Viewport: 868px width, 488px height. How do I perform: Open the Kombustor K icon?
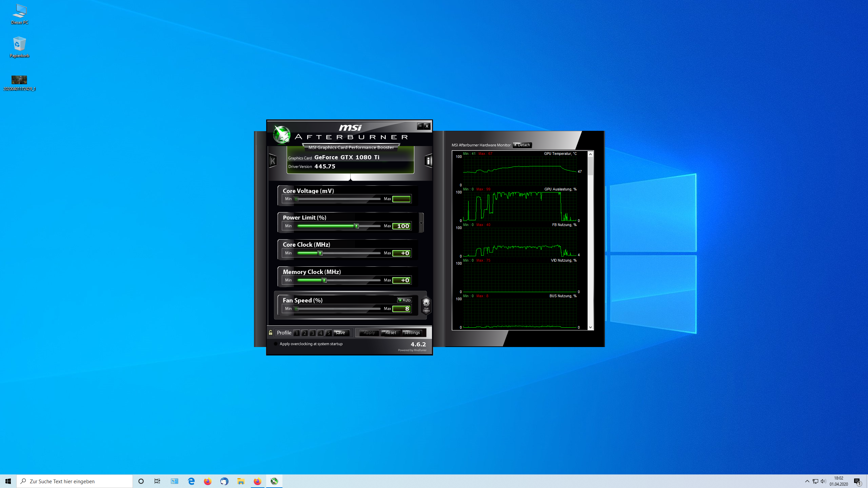click(x=273, y=161)
